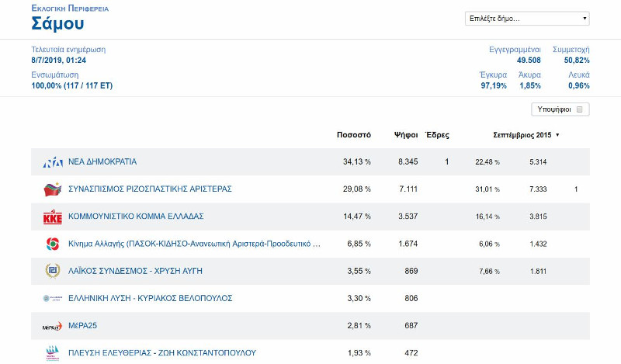Image resolution: width=621 pixels, height=364 pixels.
Task: Click the 29,08 % percentage cell
Action: click(357, 189)
